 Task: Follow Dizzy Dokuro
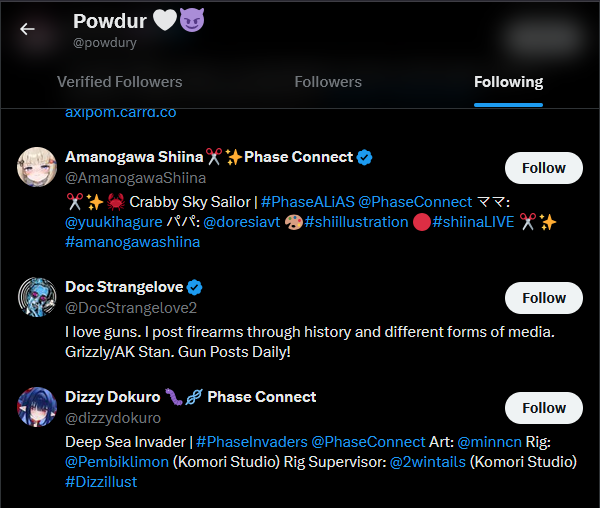coord(544,408)
